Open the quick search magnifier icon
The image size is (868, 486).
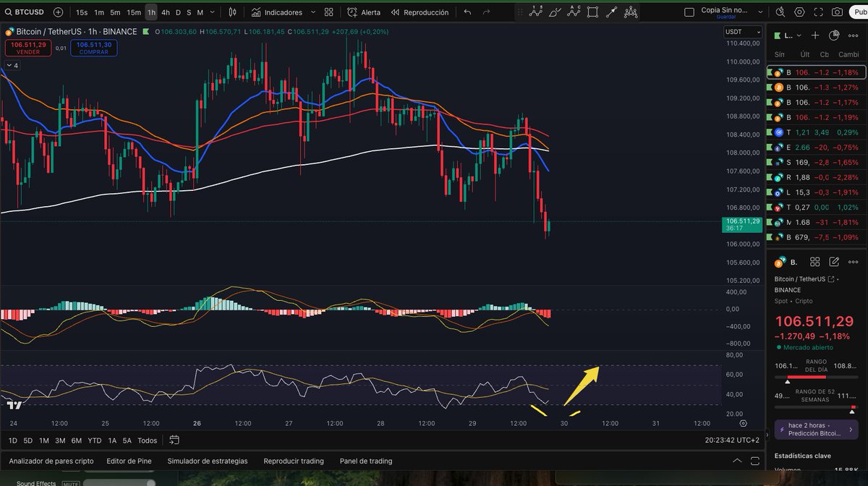click(780, 12)
